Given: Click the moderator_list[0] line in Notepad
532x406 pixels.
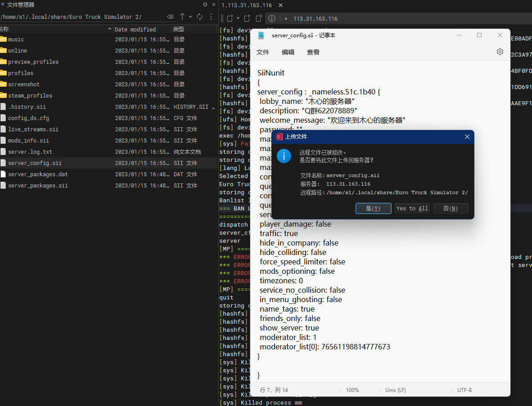Looking at the screenshot, I should point(325,347).
